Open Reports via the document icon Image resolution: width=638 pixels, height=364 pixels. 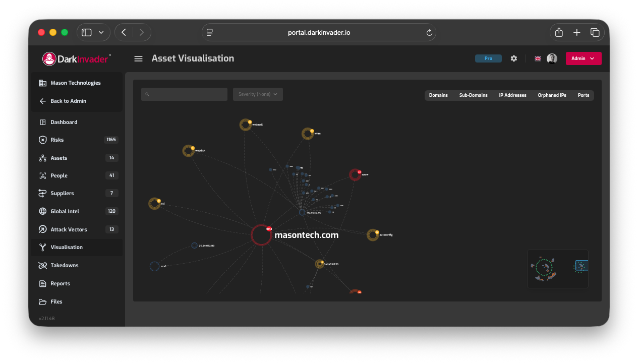point(43,283)
